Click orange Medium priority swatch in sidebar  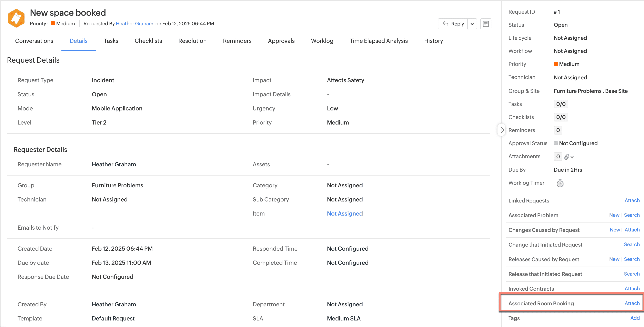point(556,64)
